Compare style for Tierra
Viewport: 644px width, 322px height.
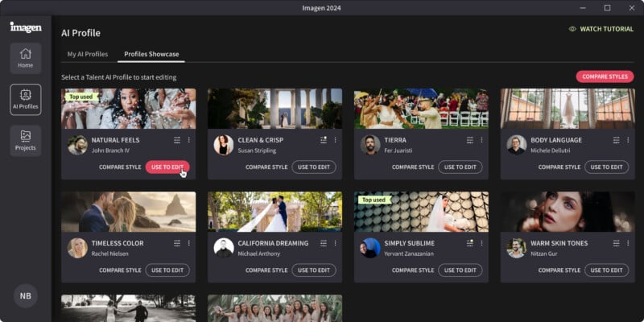coord(413,167)
